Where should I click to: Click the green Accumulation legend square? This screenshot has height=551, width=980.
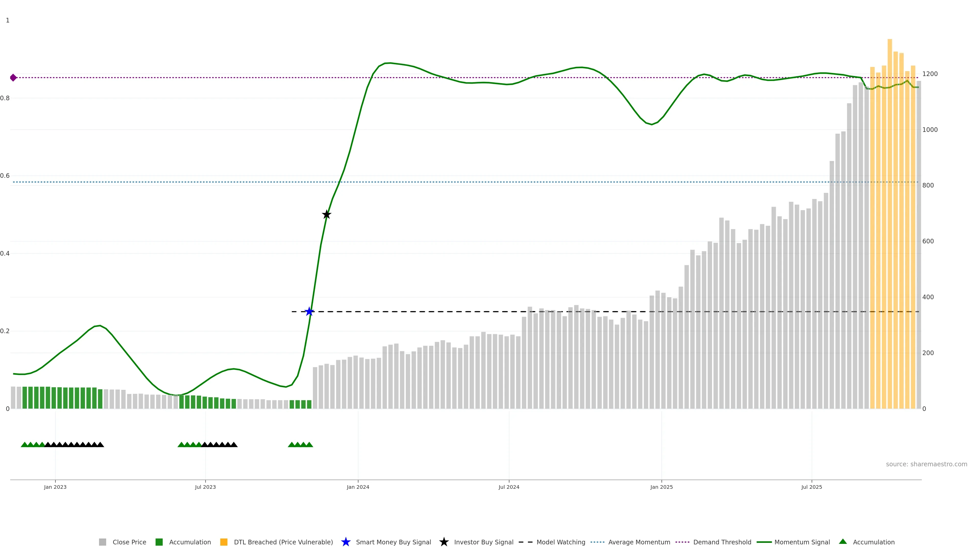click(x=159, y=542)
